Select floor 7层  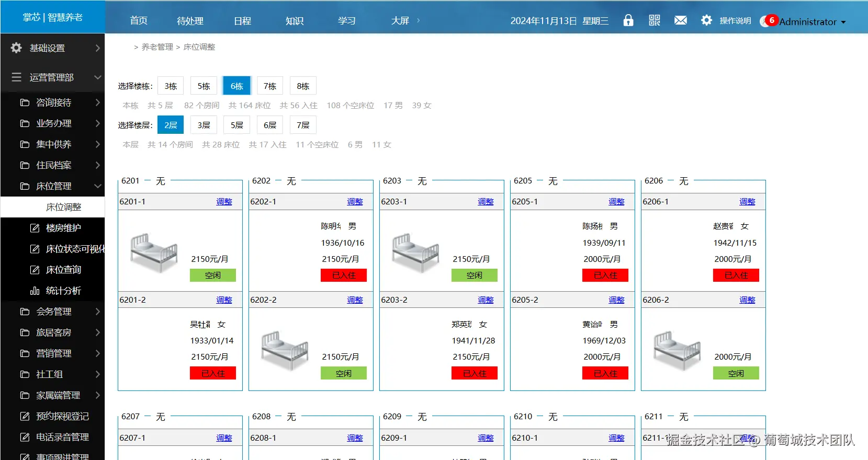coord(303,125)
